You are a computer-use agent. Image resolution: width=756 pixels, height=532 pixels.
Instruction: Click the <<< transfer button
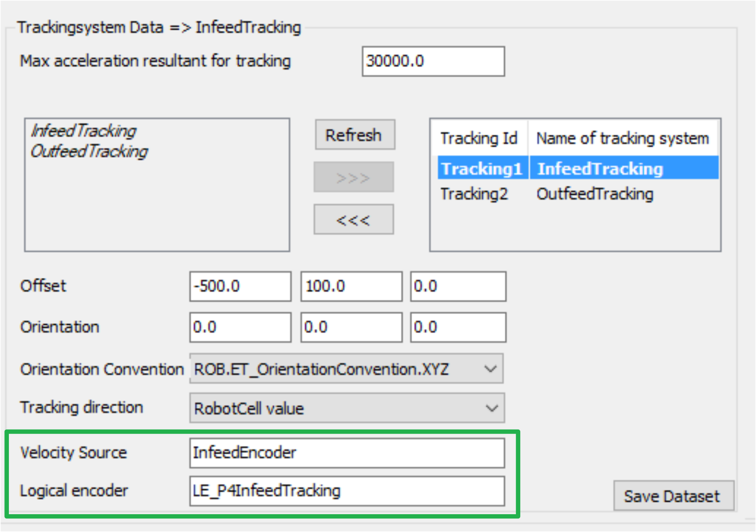[x=353, y=219]
